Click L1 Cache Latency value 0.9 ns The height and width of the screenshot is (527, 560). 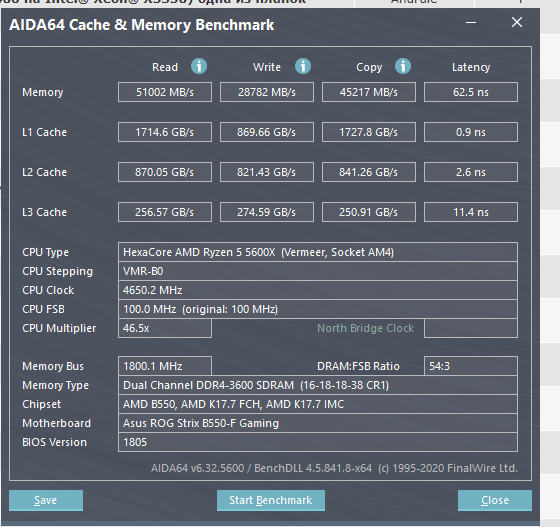point(471,132)
